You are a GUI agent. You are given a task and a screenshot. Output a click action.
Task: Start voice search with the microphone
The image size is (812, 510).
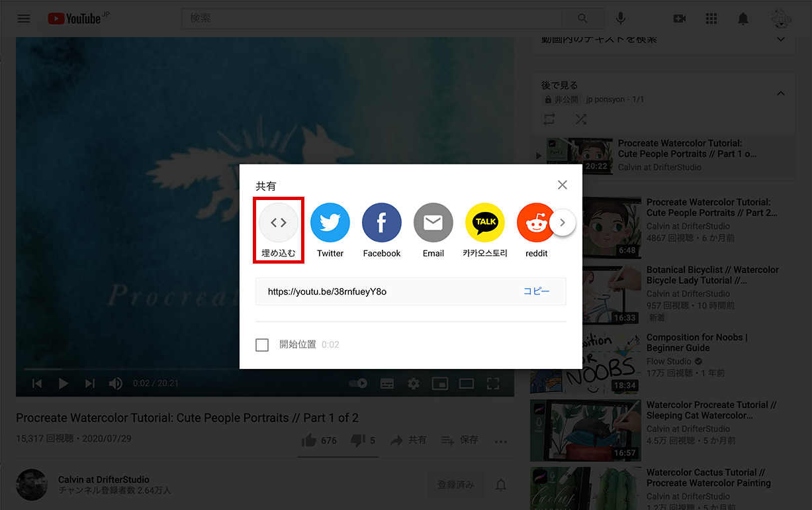point(621,19)
